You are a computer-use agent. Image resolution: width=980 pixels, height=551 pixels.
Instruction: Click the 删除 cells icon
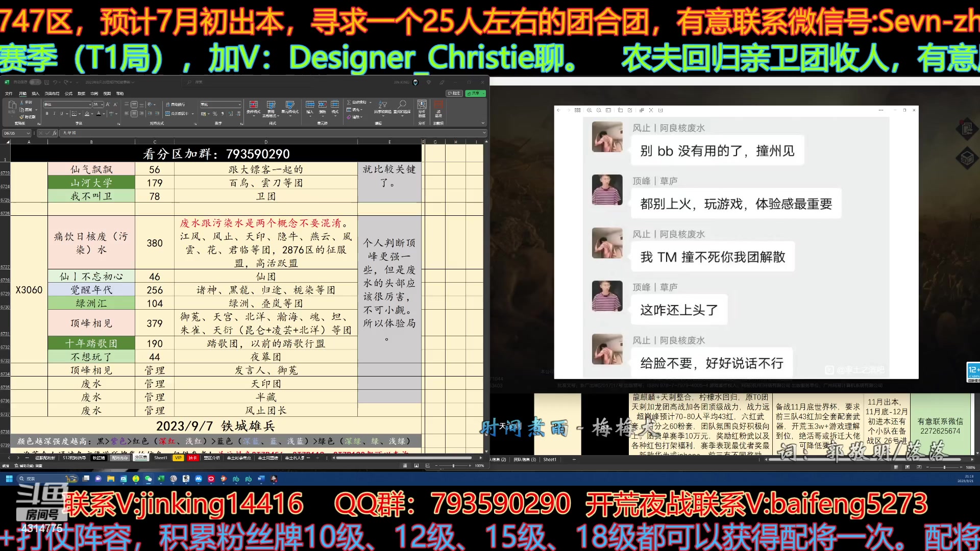pos(323,105)
